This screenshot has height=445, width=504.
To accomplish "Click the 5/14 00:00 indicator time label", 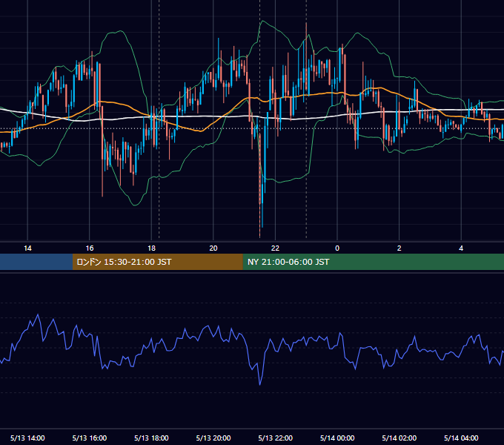I will (337, 438).
